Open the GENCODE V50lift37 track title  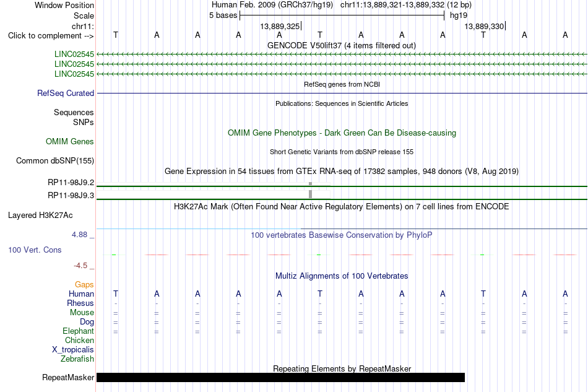pos(341,46)
